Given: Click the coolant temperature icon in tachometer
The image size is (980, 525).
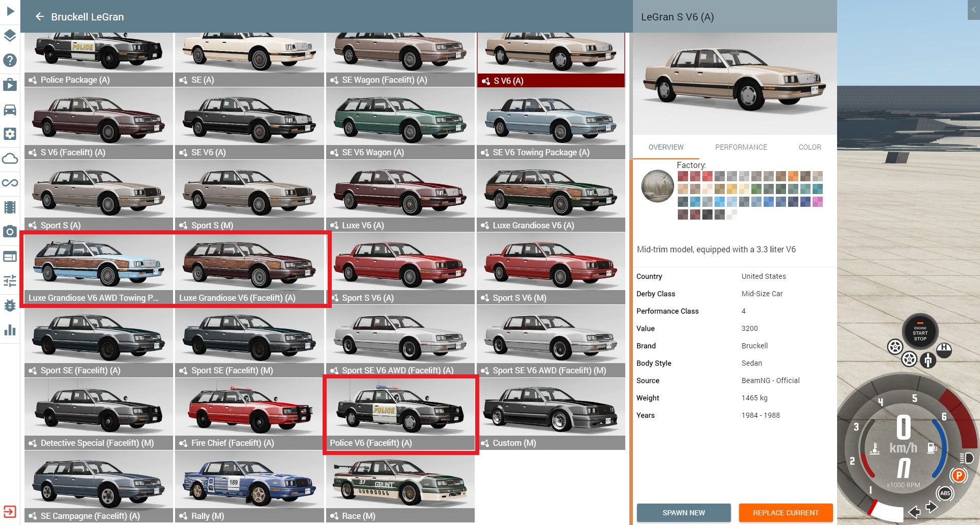Looking at the screenshot, I should pyautogui.click(x=874, y=448).
